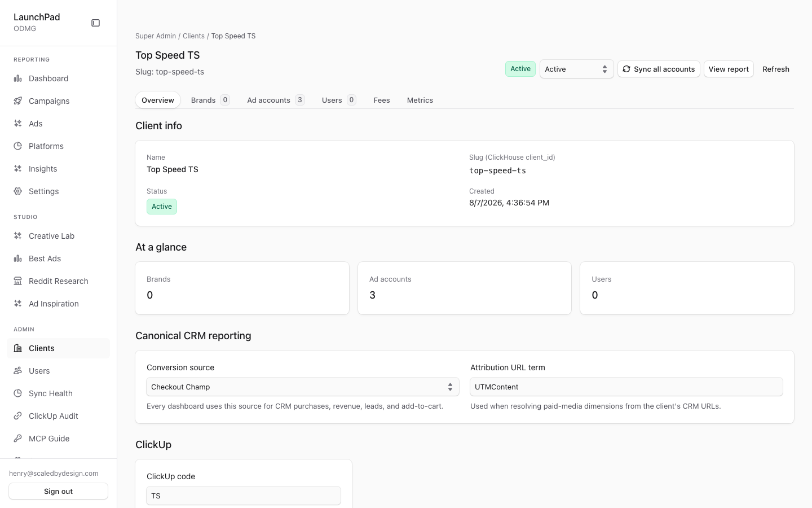Sign out of the account

[x=59, y=491]
